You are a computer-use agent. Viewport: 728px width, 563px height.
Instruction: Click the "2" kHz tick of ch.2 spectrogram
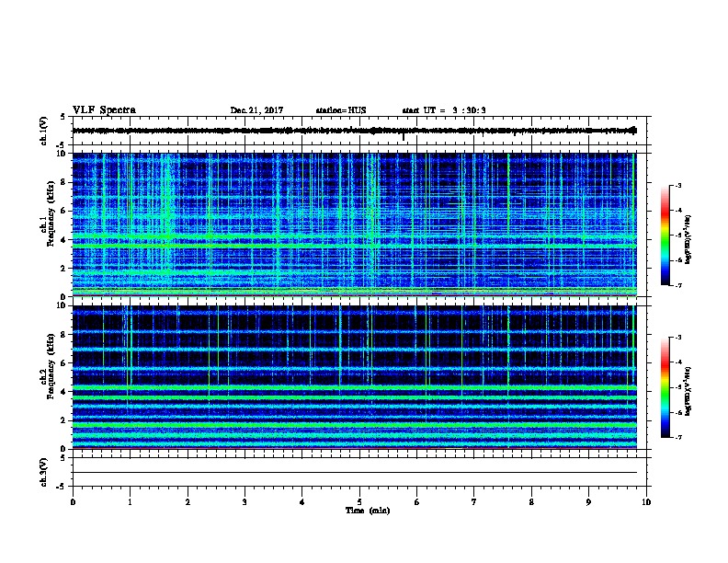click(x=63, y=420)
